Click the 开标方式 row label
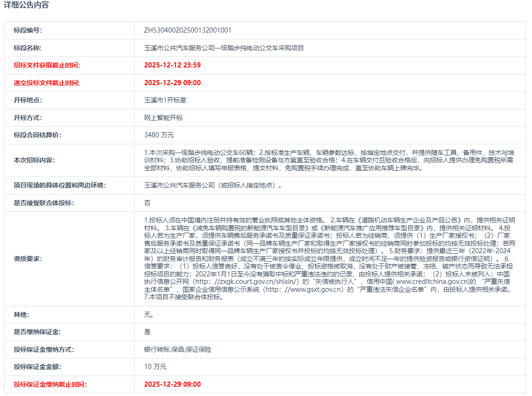 click(x=27, y=118)
